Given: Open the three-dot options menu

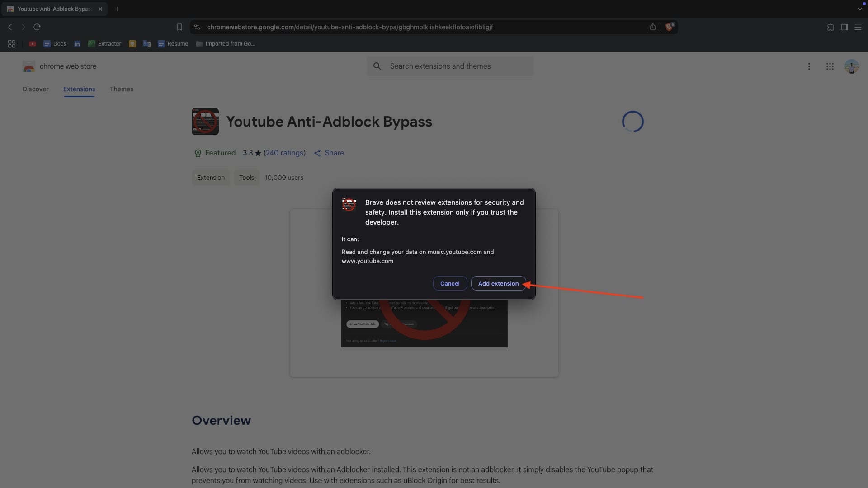Looking at the screenshot, I should 809,66.
